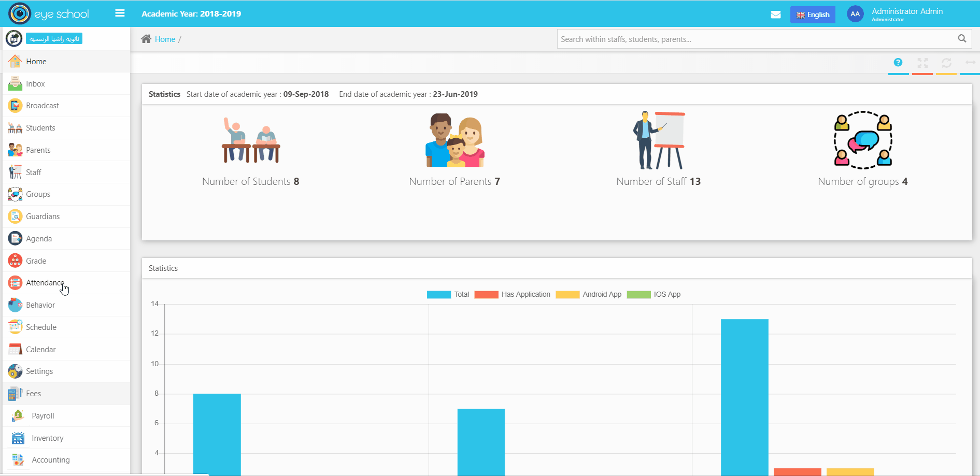Open Inbox in the sidebar
The height and width of the screenshot is (476, 980).
click(x=66, y=84)
